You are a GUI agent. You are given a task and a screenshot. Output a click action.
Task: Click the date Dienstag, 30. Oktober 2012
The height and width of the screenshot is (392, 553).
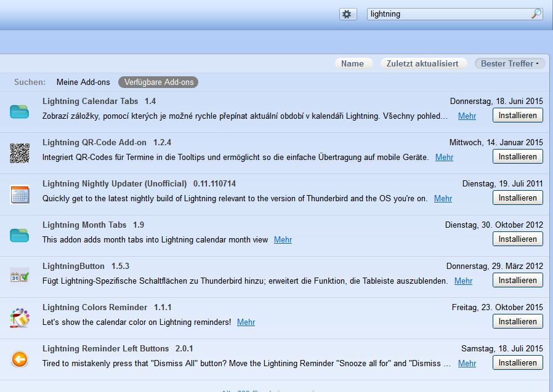point(494,225)
